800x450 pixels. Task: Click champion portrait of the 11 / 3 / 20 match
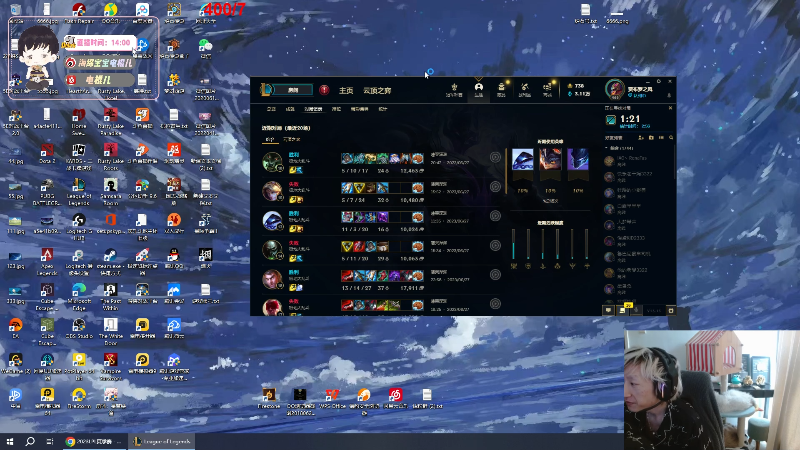[272, 220]
